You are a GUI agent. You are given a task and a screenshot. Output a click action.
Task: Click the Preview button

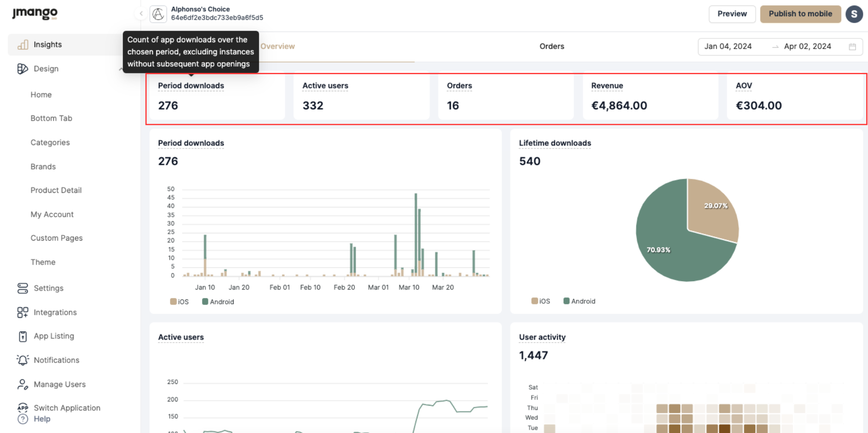click(732, 14)
